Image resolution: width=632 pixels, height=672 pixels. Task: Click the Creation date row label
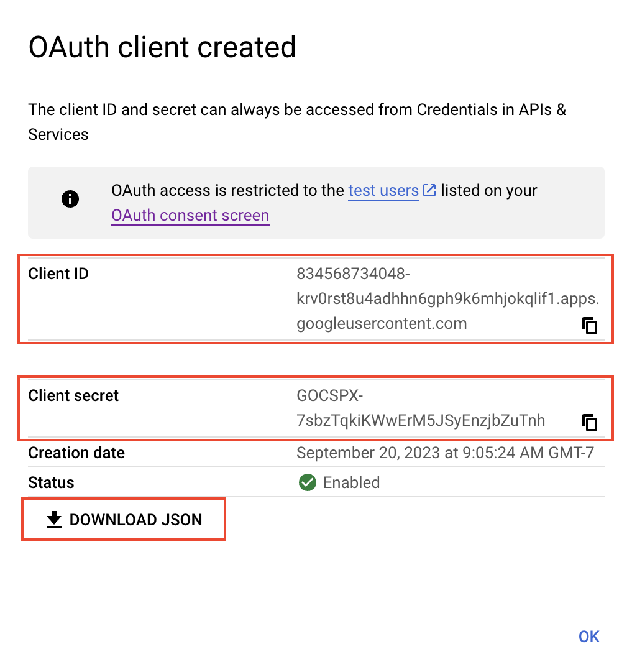pos(76,453)
